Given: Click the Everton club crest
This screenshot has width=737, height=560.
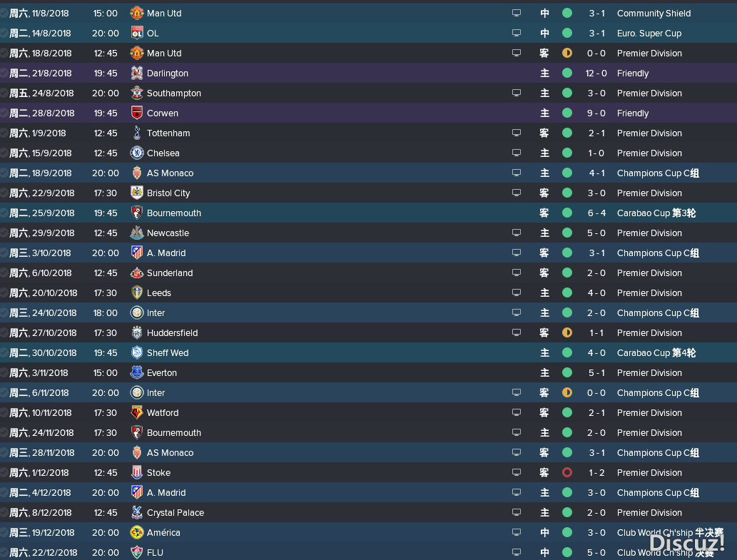Looking at the screenshot, I should click(136, 372).
